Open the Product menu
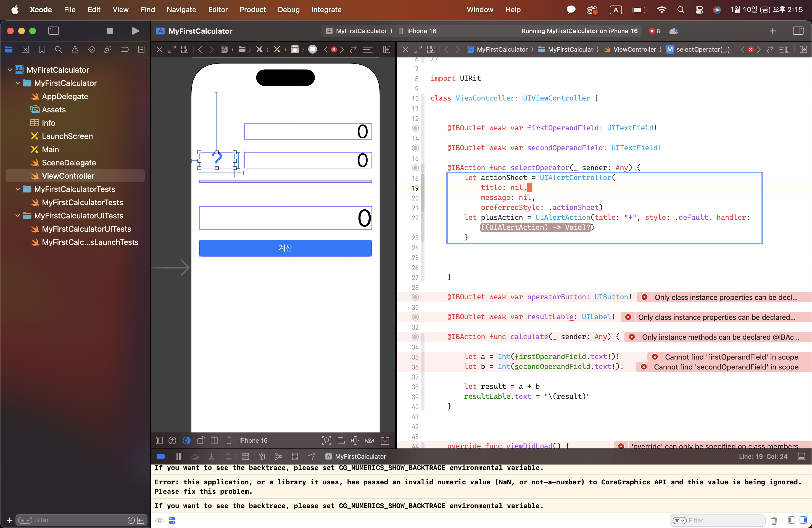This screenshot has width=812, height=528. click(252, 10)
